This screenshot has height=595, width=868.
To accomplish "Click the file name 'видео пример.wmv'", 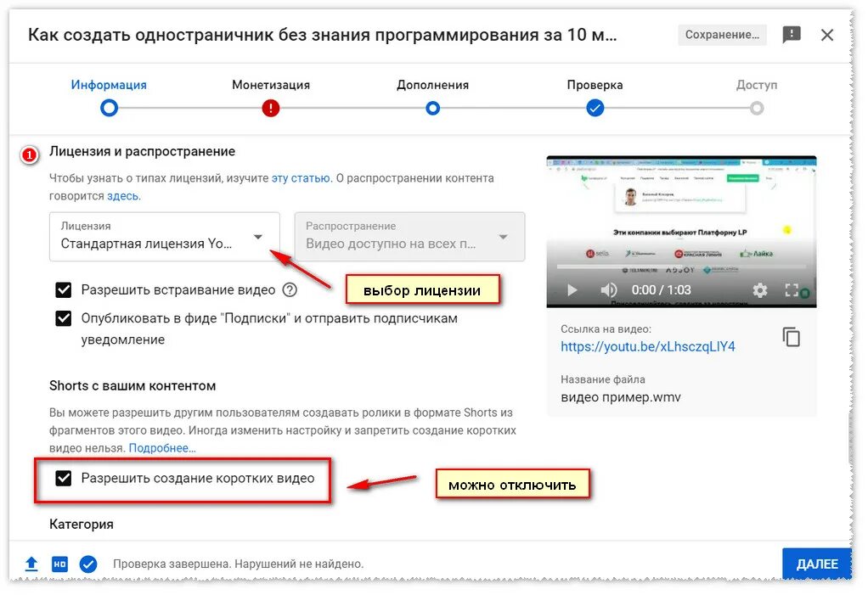I will 621,397.
